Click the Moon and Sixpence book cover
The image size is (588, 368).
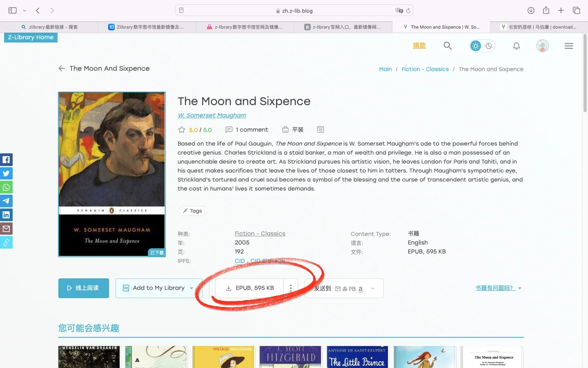(x=112, y=174)
